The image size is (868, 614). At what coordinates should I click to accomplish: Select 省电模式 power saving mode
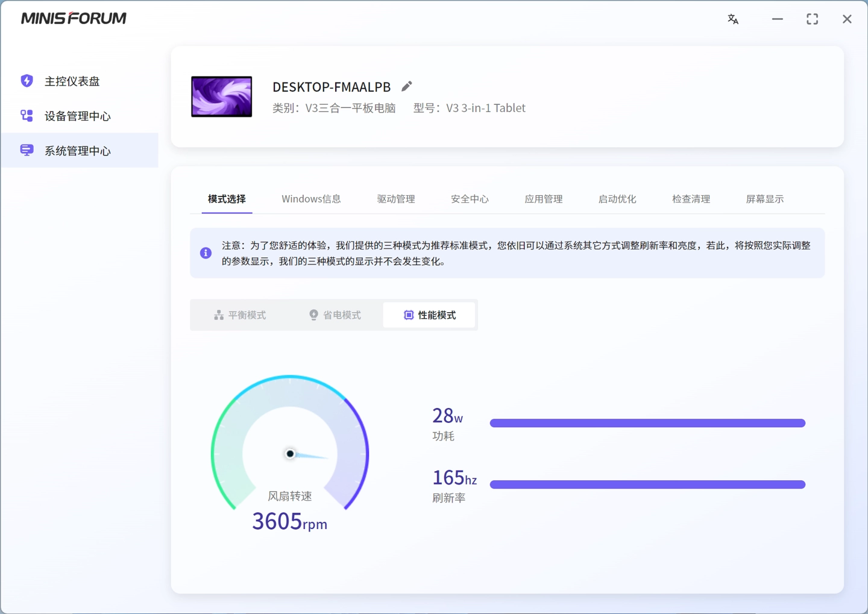tap(335, 315)
